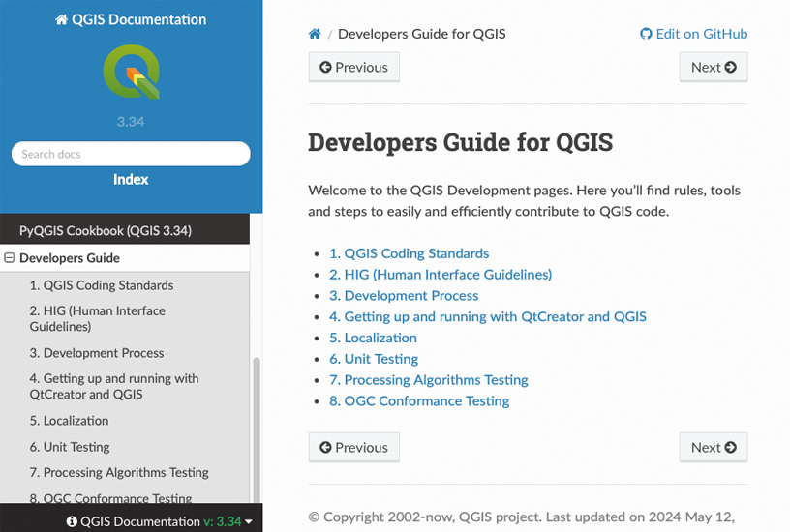Select PyQGIS Cookbook in sidebar
This screenshot has width=790, height=532.
[106, 231]
